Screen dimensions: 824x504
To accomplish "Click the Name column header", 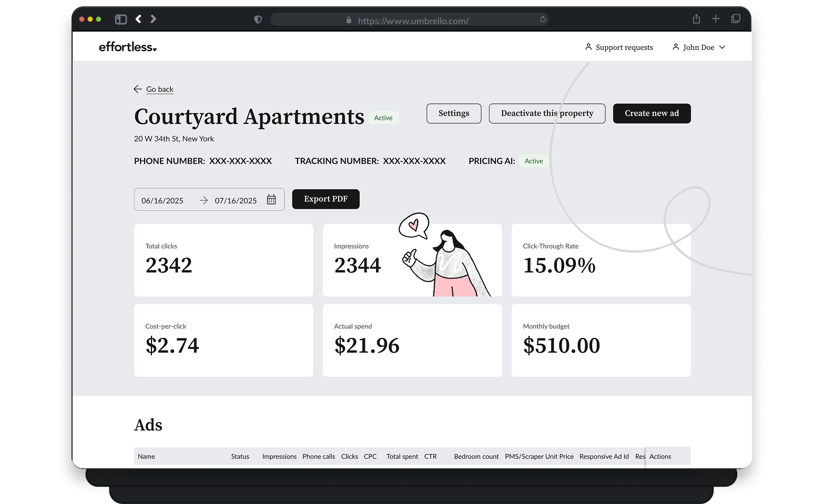I will coord(146,457).
